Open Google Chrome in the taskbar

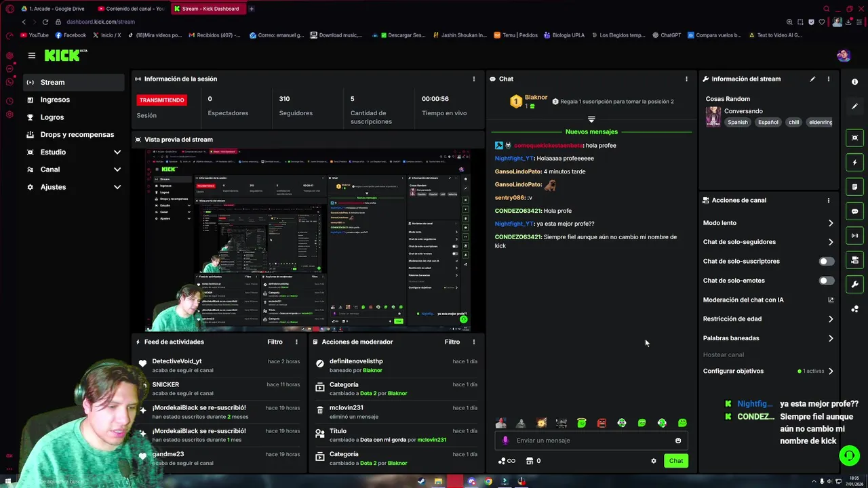(x=488, y=482)
